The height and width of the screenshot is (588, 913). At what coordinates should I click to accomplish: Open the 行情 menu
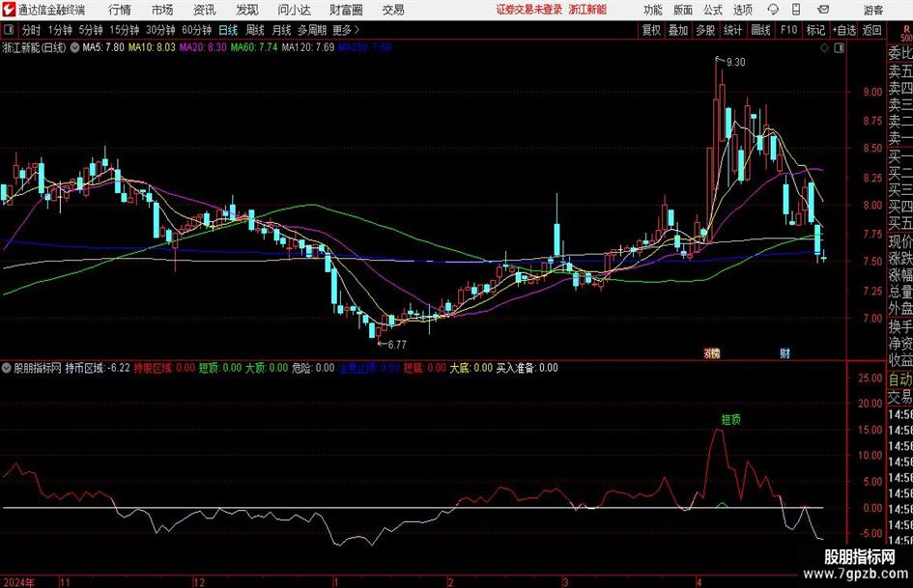pos(120,10)
